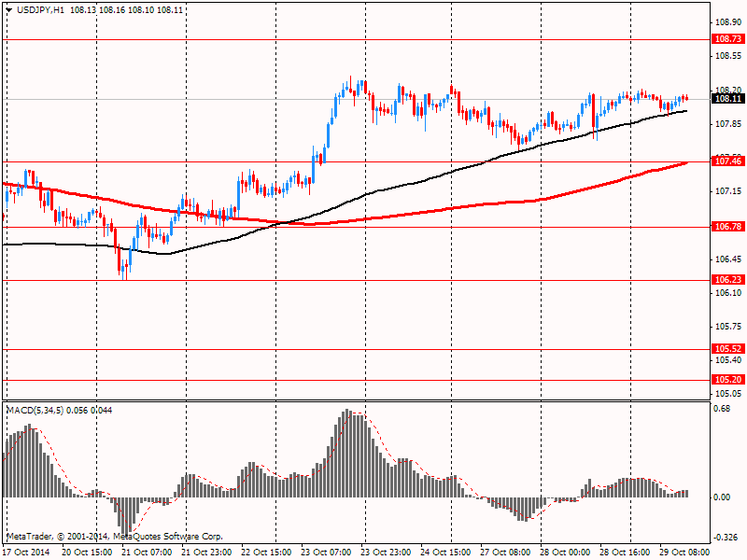Select the 105.20 red price level tag
Screen dimensions: 747x560
coord(727,380)
